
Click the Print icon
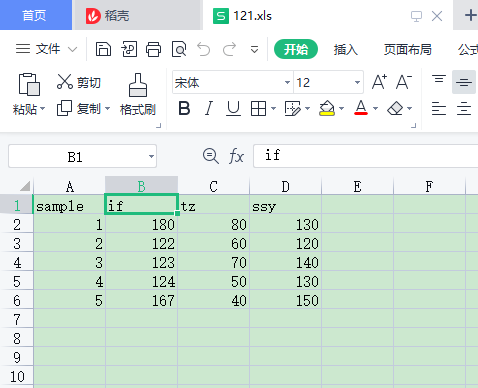click(154, 49)
